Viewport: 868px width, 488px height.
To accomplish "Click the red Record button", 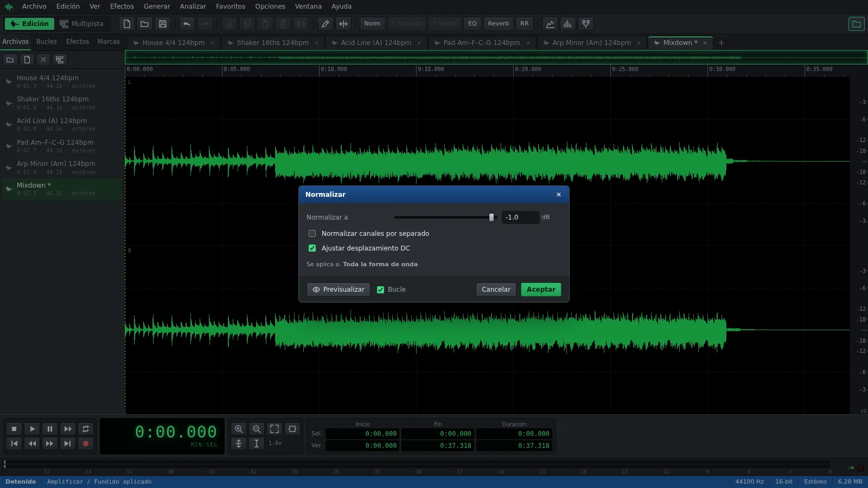I will pyautogui.click(x=86, y=444).
